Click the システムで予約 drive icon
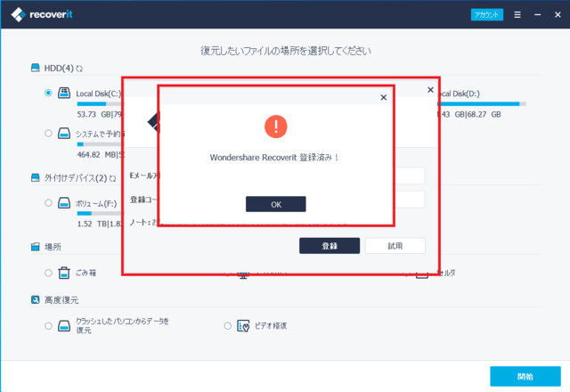The image size is (570, 392). click(64, 133)
